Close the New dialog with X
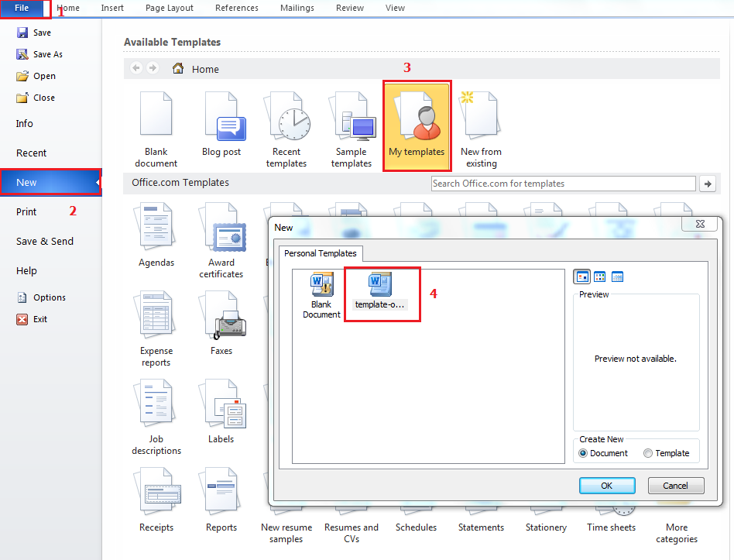The width and height of the screenshot is (734, 560). point(700,224)
